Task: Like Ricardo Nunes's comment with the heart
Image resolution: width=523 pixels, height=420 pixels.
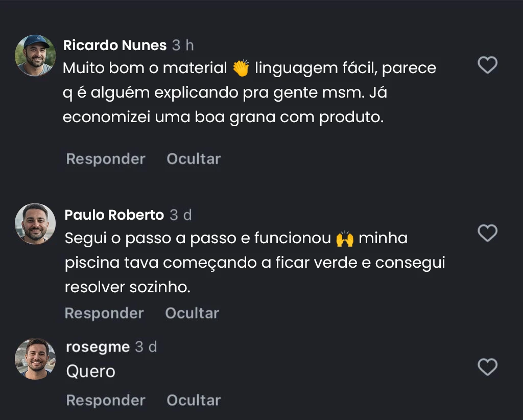Action: [x=487, y=65]
